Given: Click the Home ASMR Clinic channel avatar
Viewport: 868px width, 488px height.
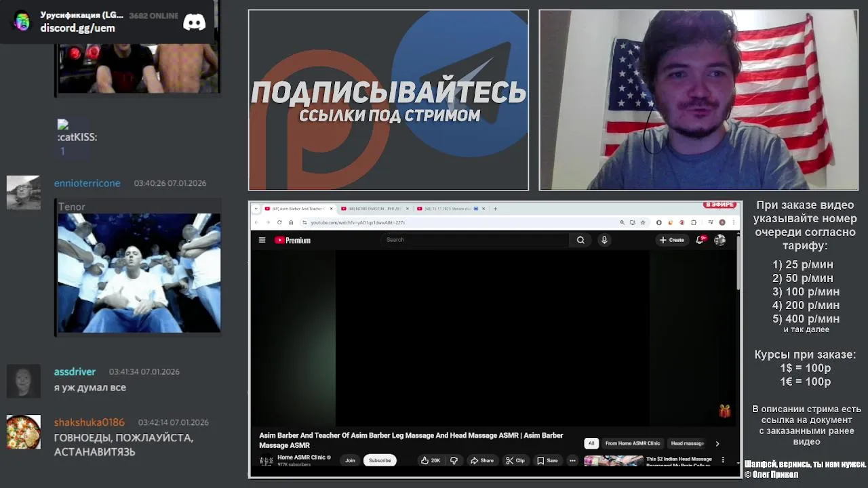Looking at the screenshot, I should (266, 460).
